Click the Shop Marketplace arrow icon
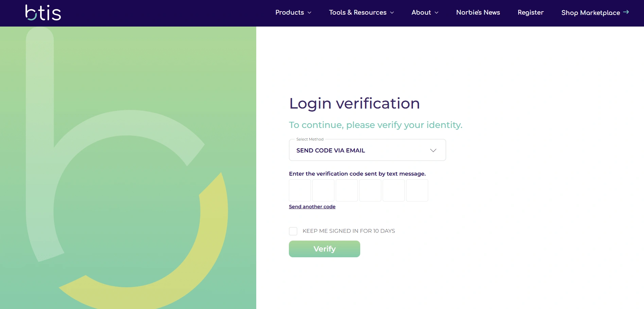The image size is (644, 309). pyautogui.click(x=626, y=12)
